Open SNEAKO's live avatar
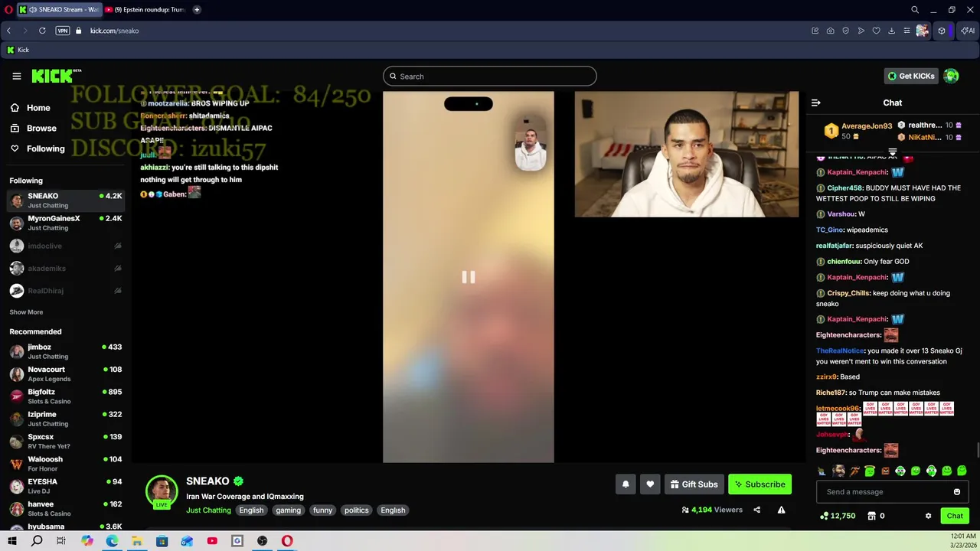 [162, 491]
